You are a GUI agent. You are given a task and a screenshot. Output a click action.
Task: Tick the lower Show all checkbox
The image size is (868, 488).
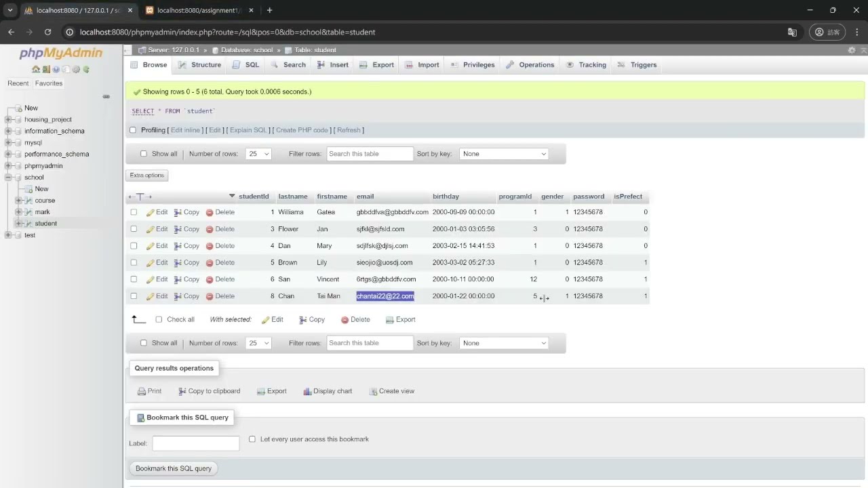point(143,343)
